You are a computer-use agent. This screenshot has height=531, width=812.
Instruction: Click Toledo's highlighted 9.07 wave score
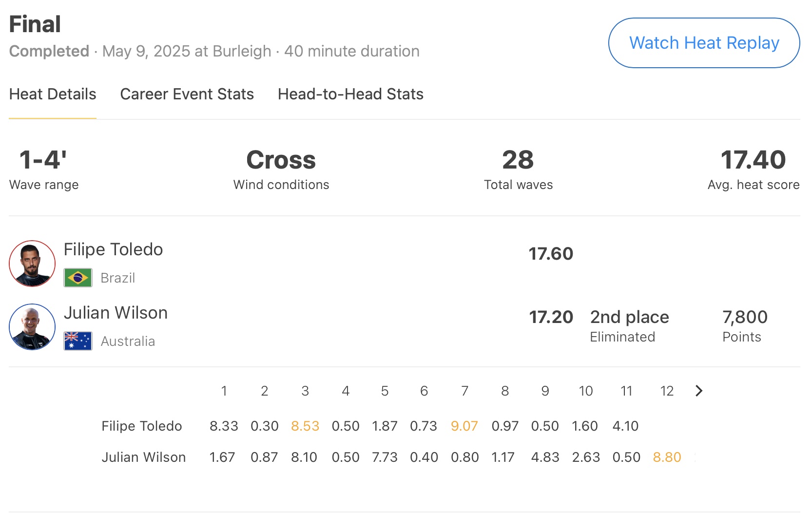pos(464,426)
